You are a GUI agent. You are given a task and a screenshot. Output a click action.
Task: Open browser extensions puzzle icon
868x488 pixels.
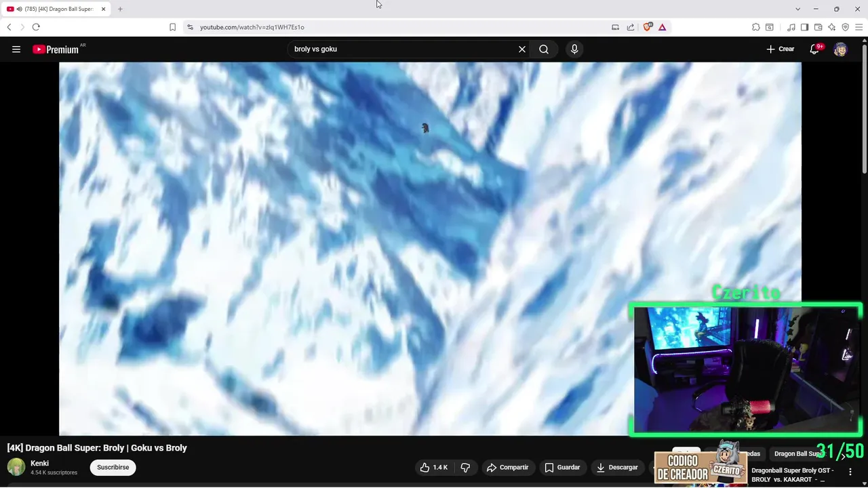click(x=755, y=27)
